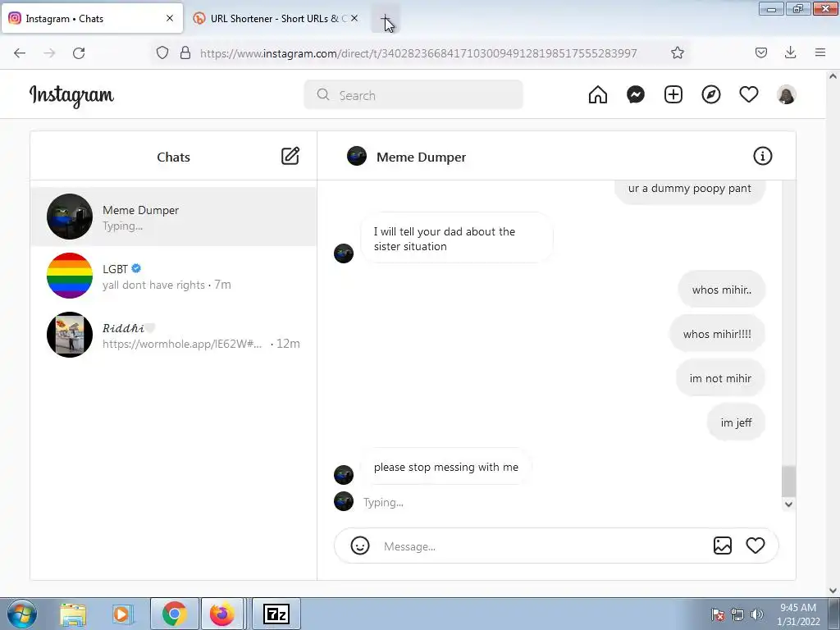Viewport: 840px width, 630px height.
Task: Click the 'im jeff' message bubble
Action: (x=736, y=422)
